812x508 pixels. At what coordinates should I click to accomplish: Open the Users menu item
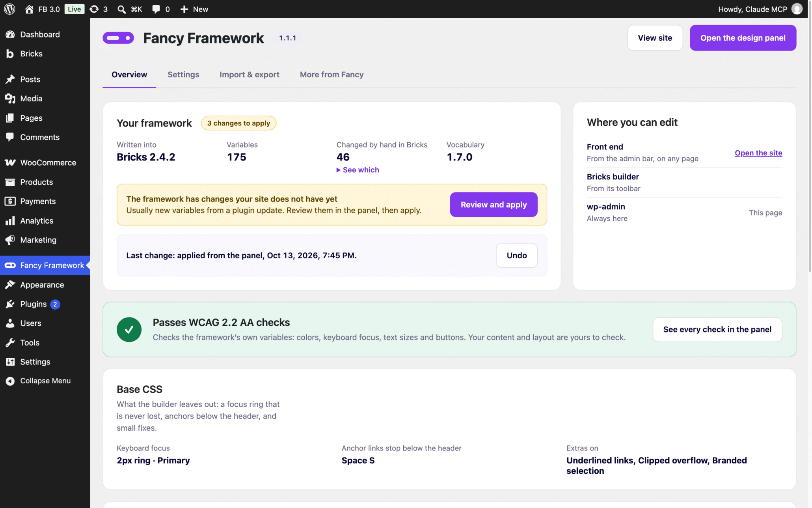pyautogui.click(x=45, y=323)
